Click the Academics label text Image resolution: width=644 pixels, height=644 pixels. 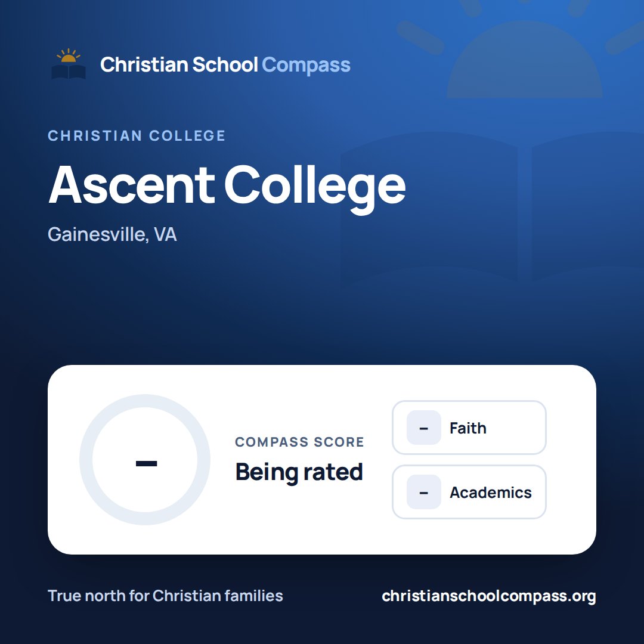(x=491, y=493)
